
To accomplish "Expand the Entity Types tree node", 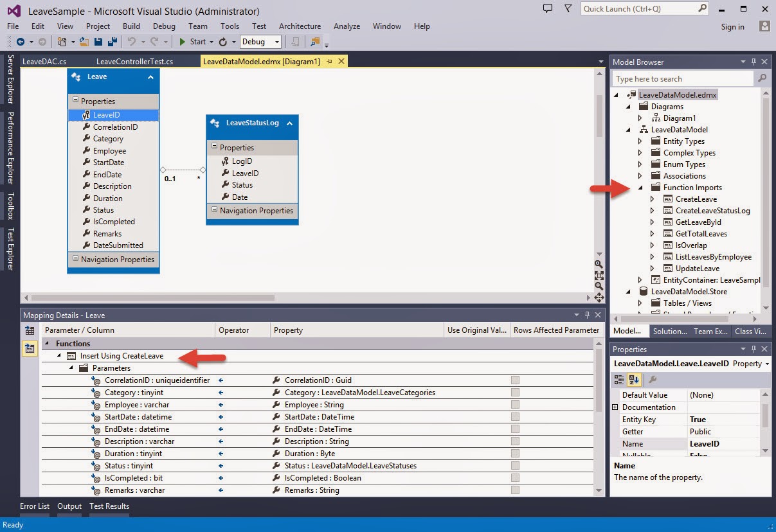I will (x=640, y=141).
